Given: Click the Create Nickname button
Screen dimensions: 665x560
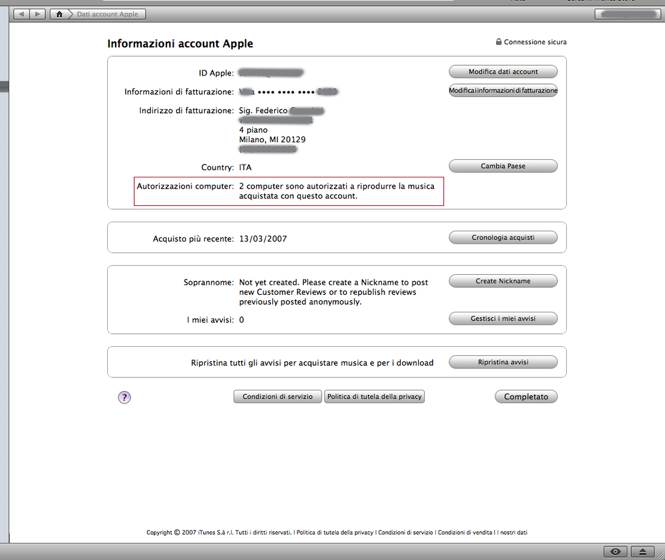Looking at the screenshot, I should [x=503, y=281].
